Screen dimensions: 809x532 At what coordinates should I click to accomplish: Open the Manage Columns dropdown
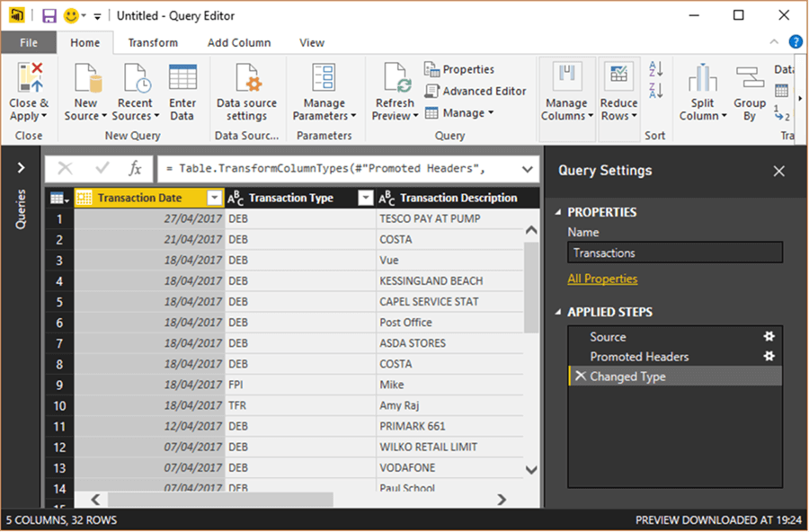(x=566, y=109)
